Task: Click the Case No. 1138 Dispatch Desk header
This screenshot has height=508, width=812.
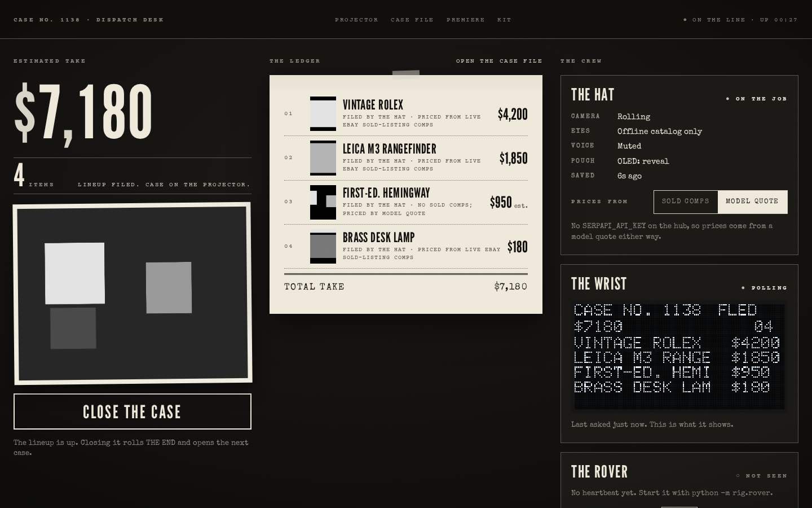Action: [x=89, y=20]
